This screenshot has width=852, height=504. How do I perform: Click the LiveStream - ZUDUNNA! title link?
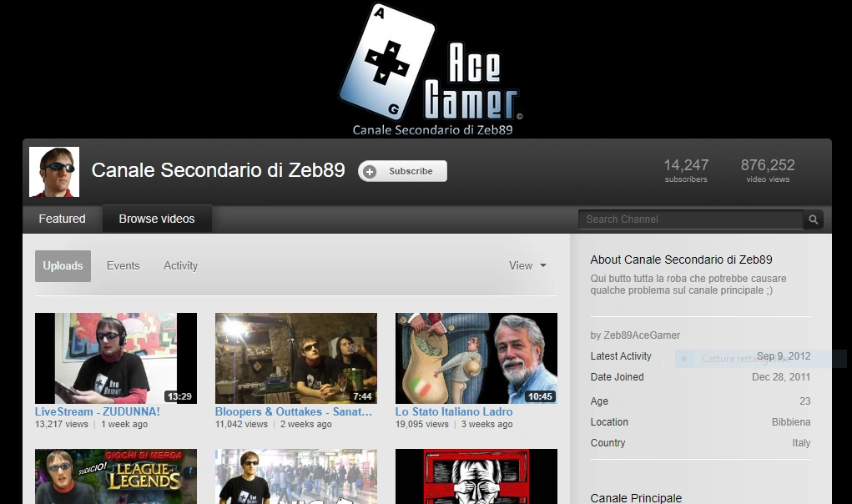[x=98, y=411]
